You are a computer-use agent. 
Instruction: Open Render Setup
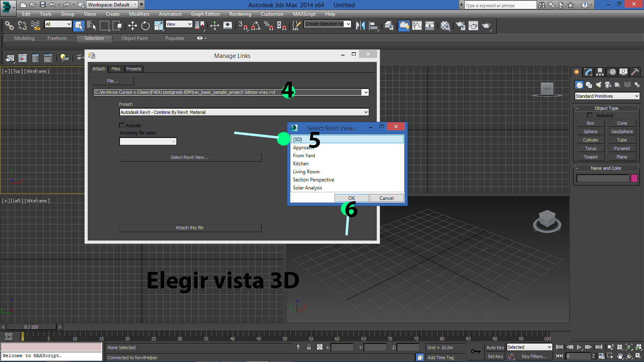[460, 26]
